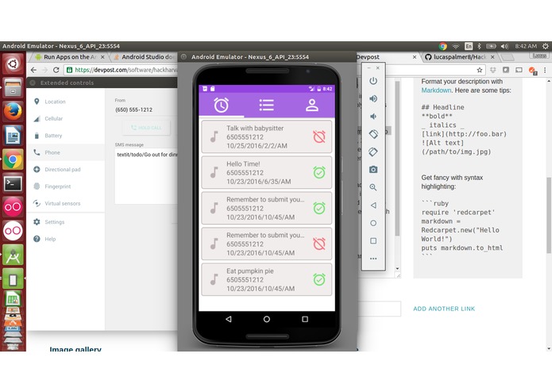Open Chrome three-dot menu

[545, 70]
